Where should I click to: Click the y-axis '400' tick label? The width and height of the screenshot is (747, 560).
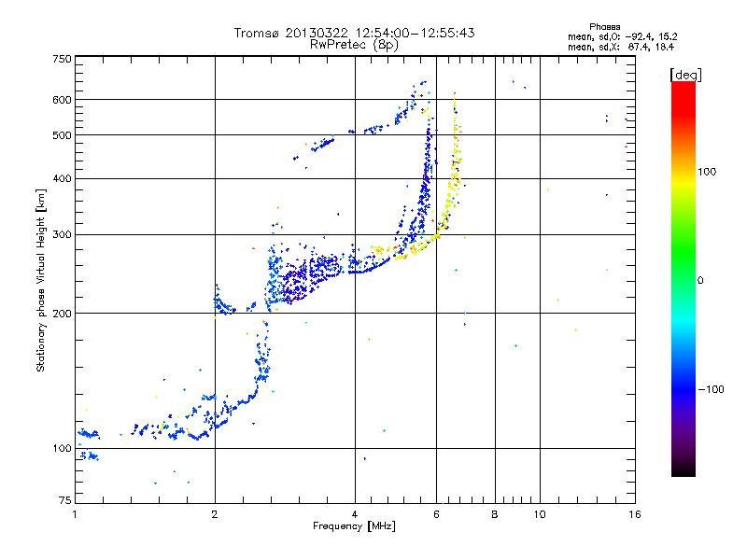(x=62, y=179)
